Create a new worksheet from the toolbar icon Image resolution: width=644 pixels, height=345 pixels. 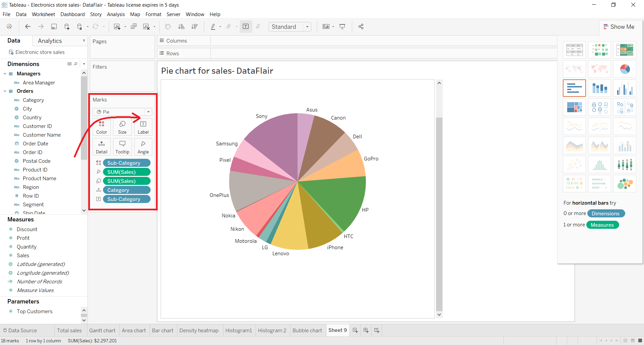tap(117, 26)
